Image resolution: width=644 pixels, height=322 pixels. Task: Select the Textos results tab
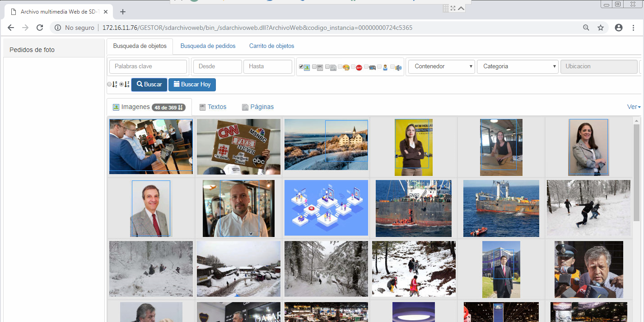click(x=213, y=107)
